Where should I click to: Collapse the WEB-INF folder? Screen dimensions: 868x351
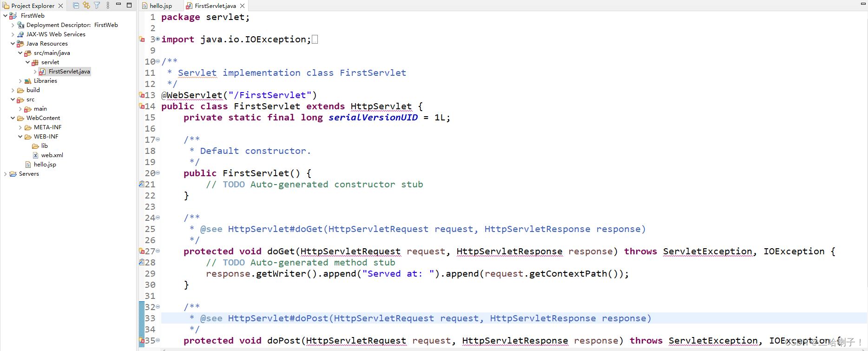tap(20, 137)
